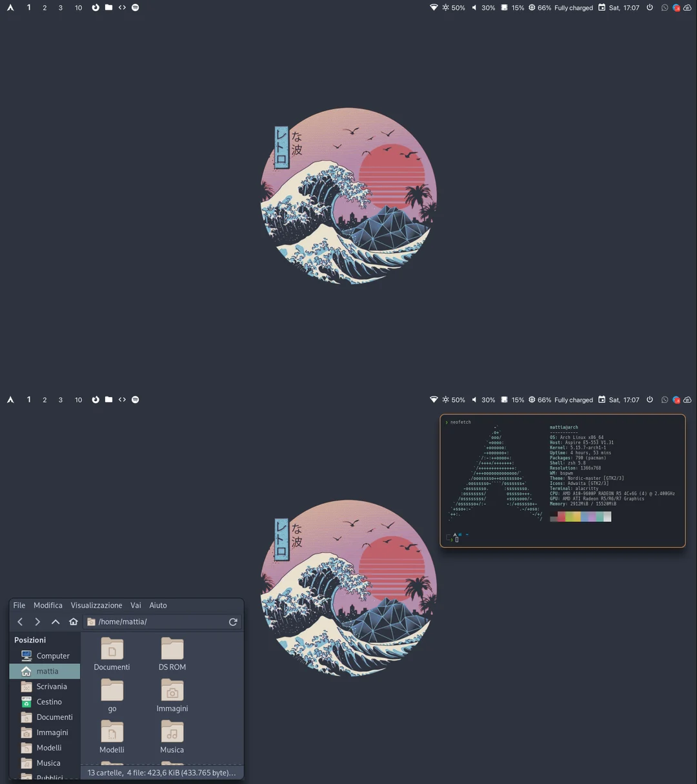Open the Visualizzazione menu

[x=96, y=605]
